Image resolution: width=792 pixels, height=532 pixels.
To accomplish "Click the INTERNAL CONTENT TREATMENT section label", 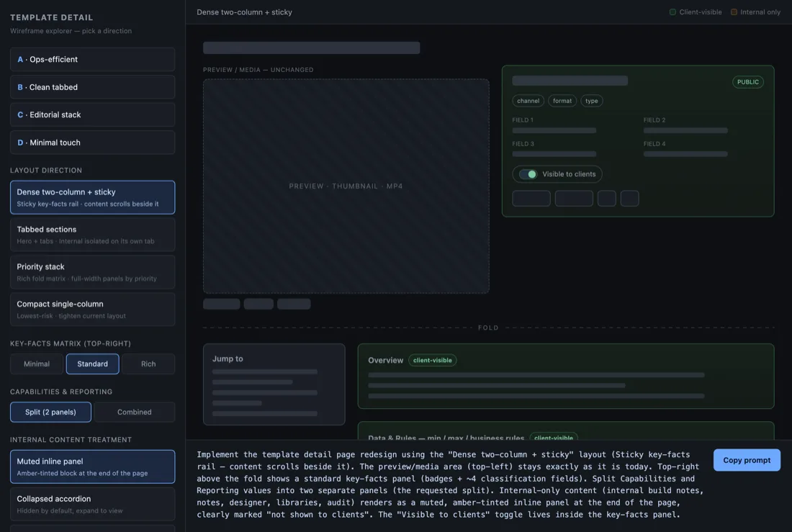I will point(71,440).
